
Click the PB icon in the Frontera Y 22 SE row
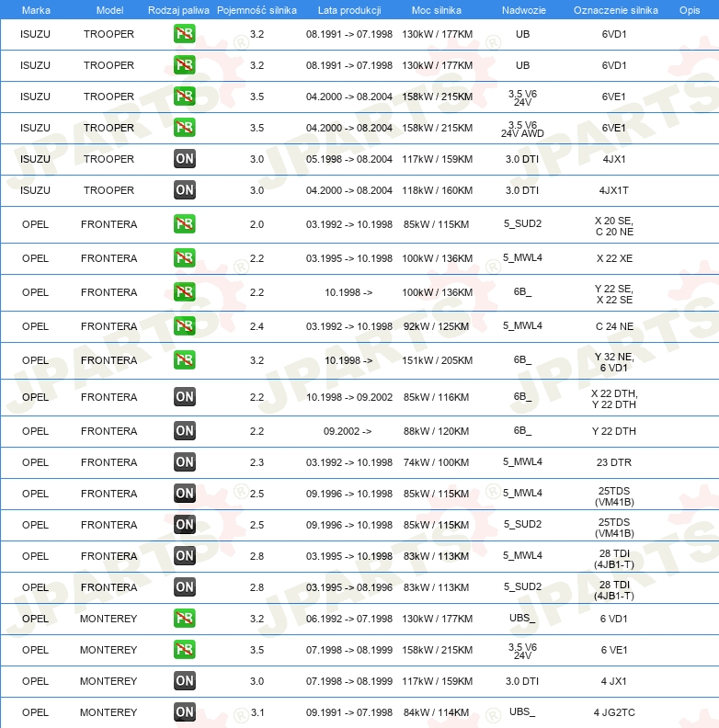pyautogui.click(x=185, y=292)
